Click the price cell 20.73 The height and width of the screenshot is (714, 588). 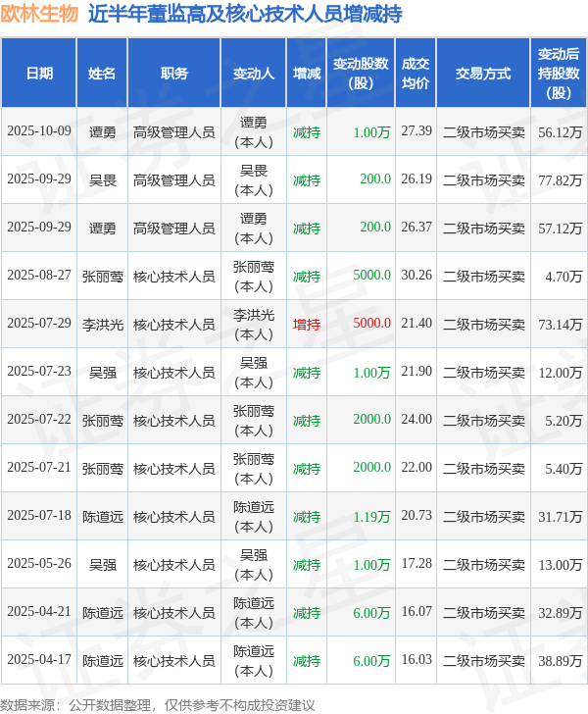416,516
